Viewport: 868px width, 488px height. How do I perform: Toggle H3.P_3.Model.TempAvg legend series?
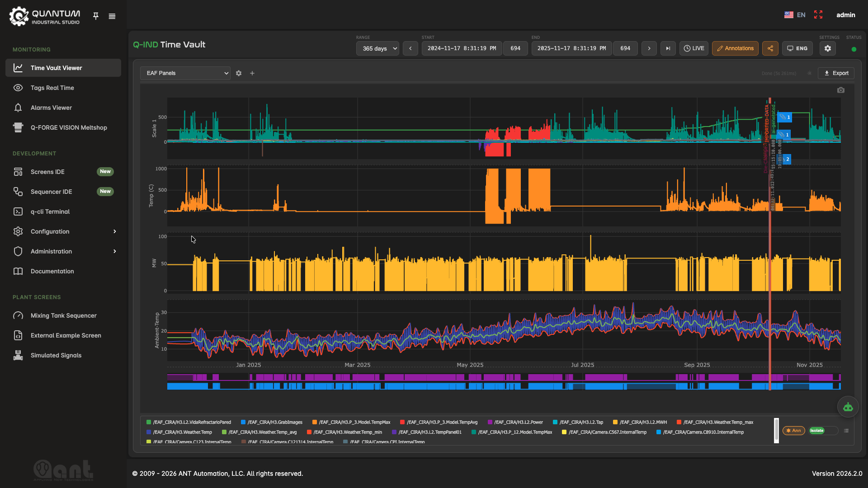pos(439,422)
